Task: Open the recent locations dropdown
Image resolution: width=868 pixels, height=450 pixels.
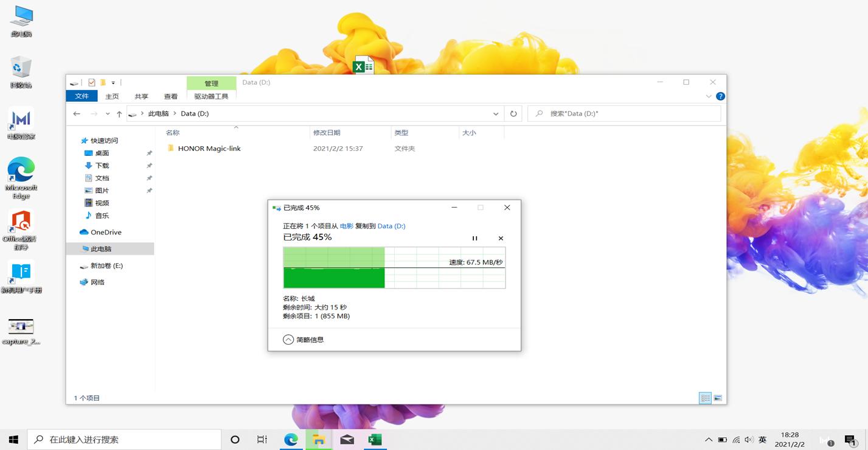Action: 108,114
